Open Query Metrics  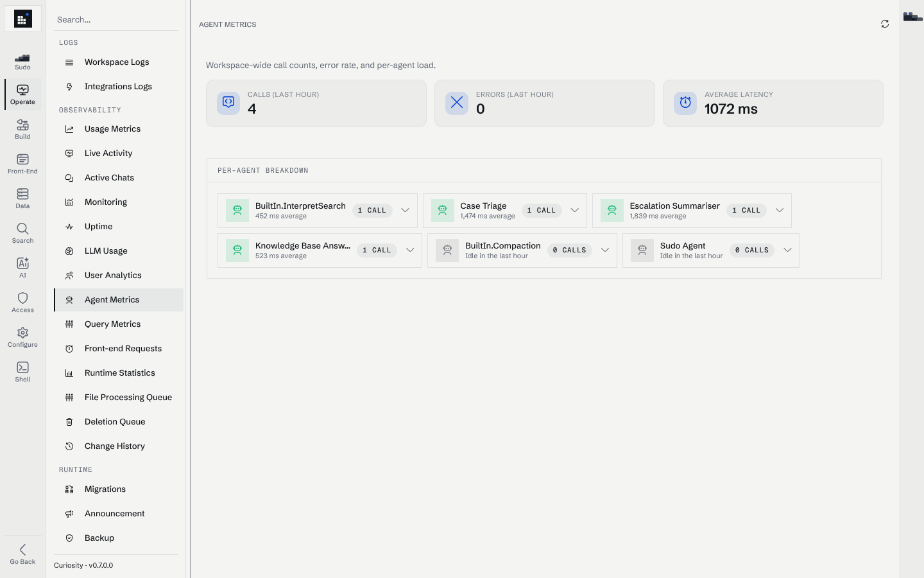[x=119, y=324]
